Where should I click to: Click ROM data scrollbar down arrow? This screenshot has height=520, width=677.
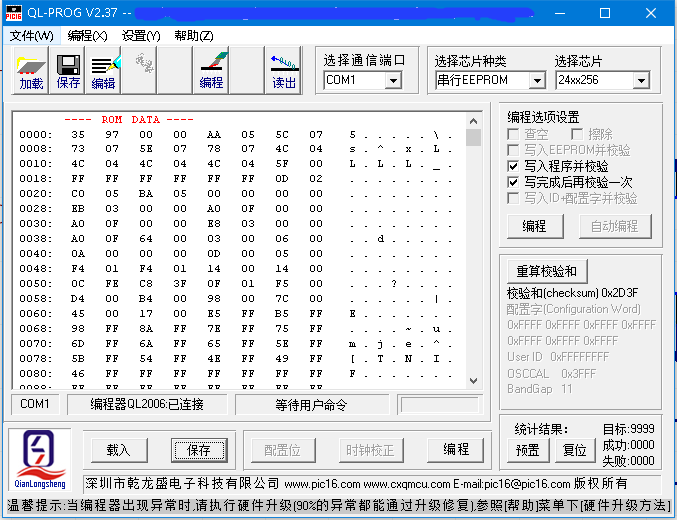(x=473, y=380)
